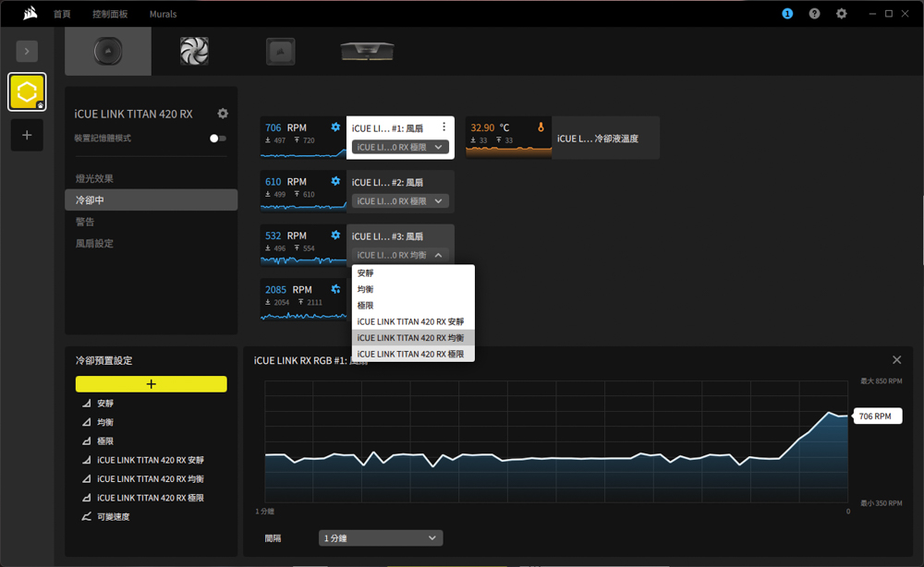
Task: Open the 風扇設定 fan settings section
Action: [x=152, y=243]
